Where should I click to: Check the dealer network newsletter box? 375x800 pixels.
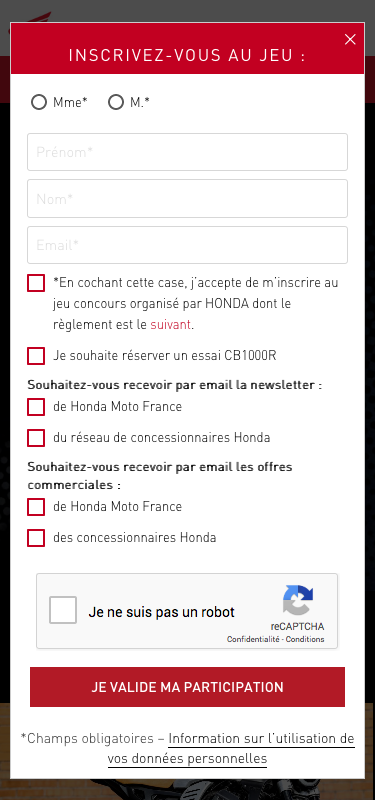(36, 438)
